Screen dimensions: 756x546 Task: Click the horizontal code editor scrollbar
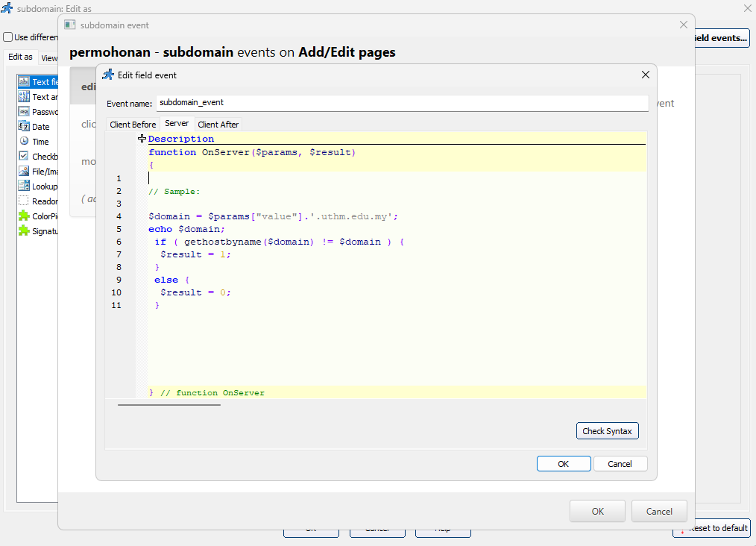pos(168,405)
